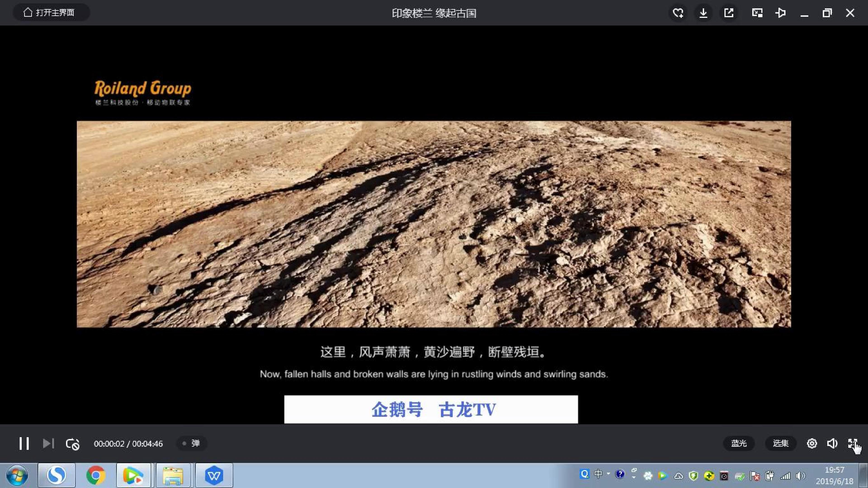The image size is (868, 488).
Task: Toggle the 弹 danmaku switch
Action: tap(191, 443)
